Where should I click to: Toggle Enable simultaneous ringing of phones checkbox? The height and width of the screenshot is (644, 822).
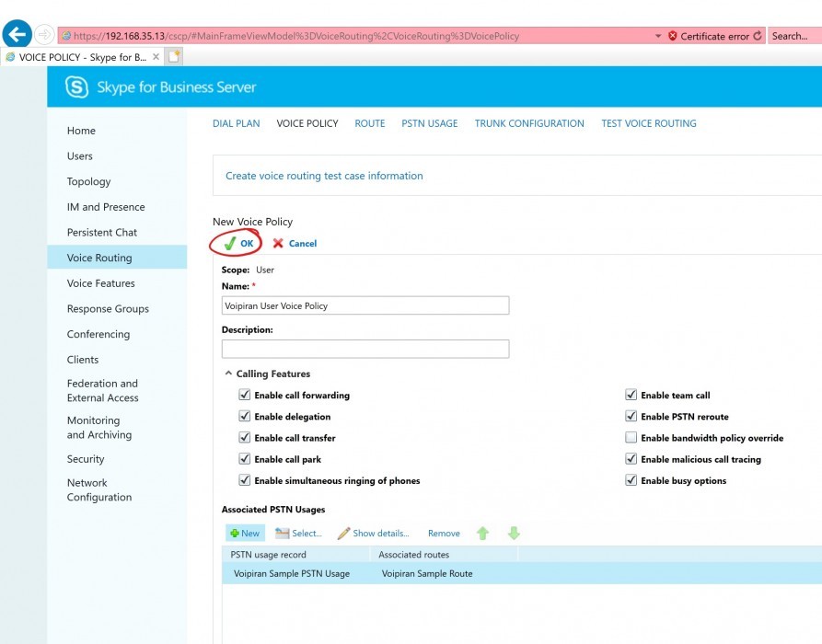point(244,480)
